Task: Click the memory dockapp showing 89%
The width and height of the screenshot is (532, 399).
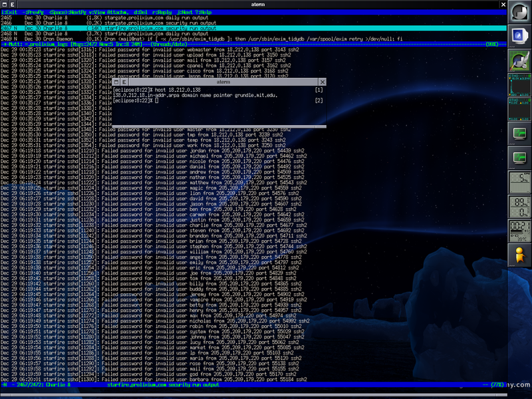Action: point(519,207)
